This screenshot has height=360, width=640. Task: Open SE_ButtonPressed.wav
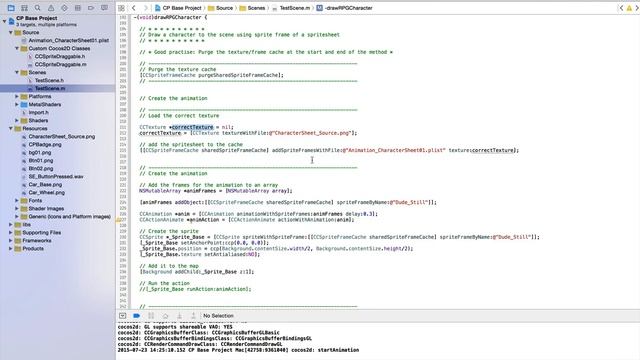52,176
